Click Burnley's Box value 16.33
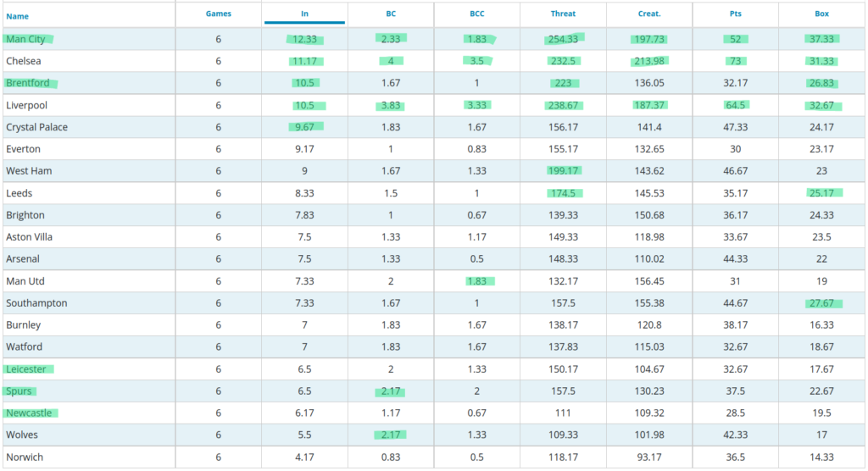This screenshot has height=471, width=868. [x=821, y=325]
